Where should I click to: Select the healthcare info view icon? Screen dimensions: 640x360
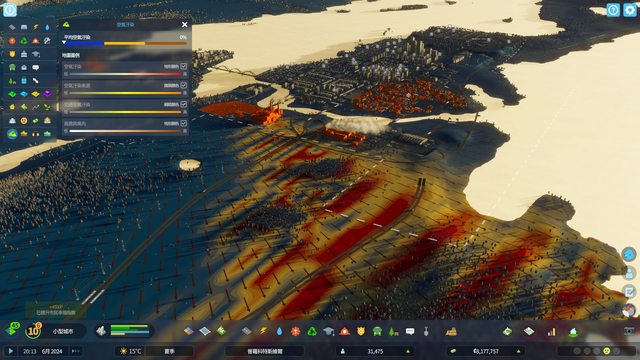(x=12, y=41)
